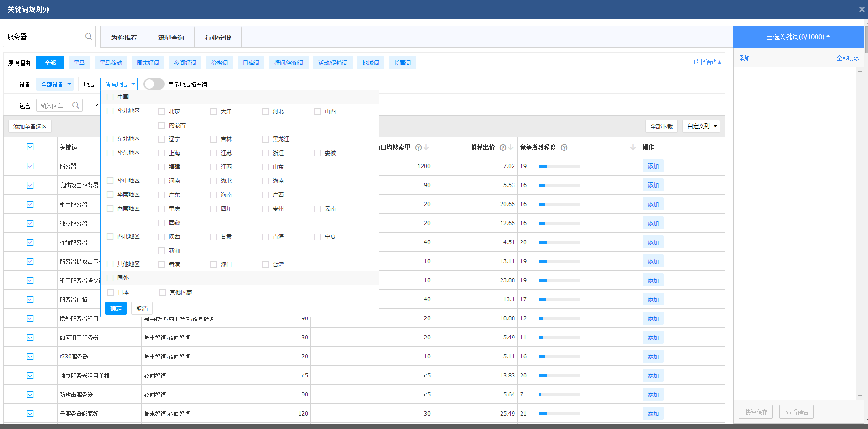Click 添加 for the 服务器 row
This screenshot has width=868, height=429.
pyautogui.click(x=653, y=166)
